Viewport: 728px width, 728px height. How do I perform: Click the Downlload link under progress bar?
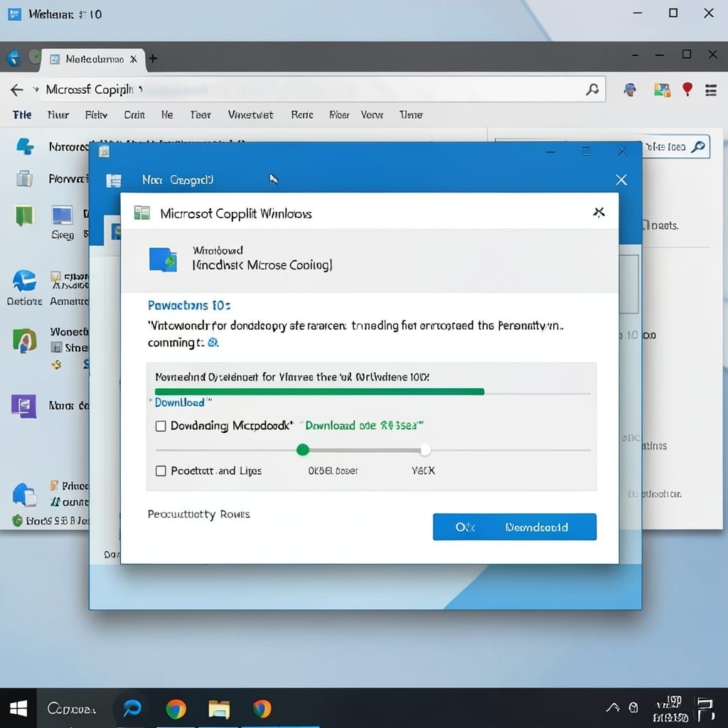point(180,402)
